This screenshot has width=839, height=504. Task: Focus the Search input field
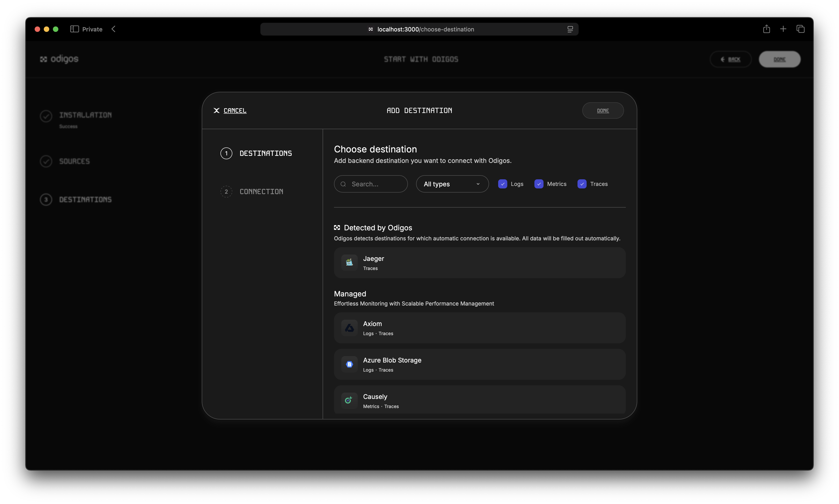(370, 184)
